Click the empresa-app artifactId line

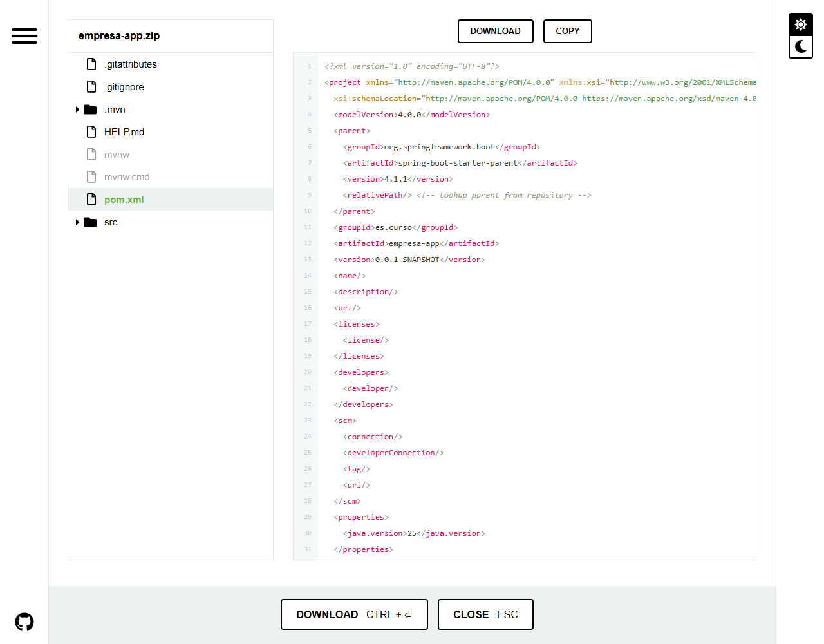click(x=417, y=243)
